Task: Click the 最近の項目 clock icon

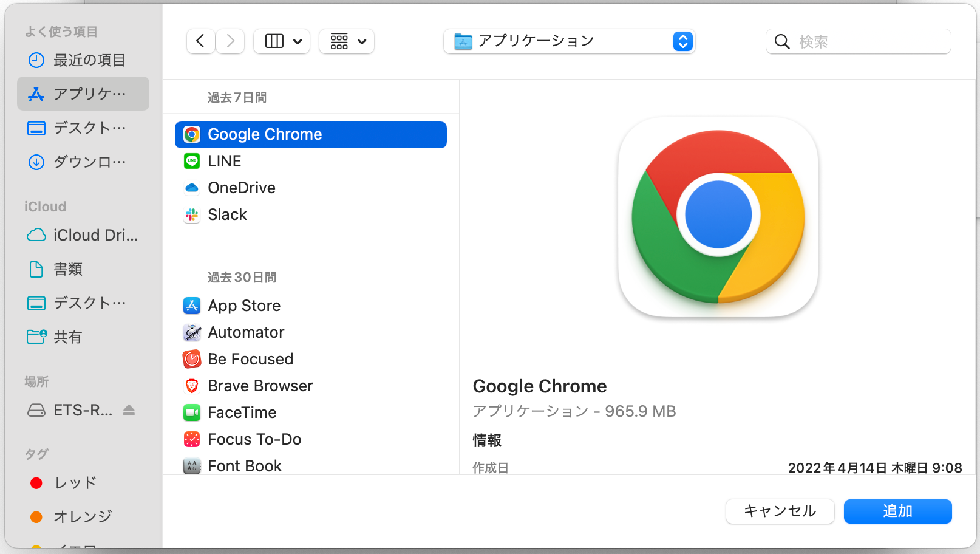Action: coord(36,60)
